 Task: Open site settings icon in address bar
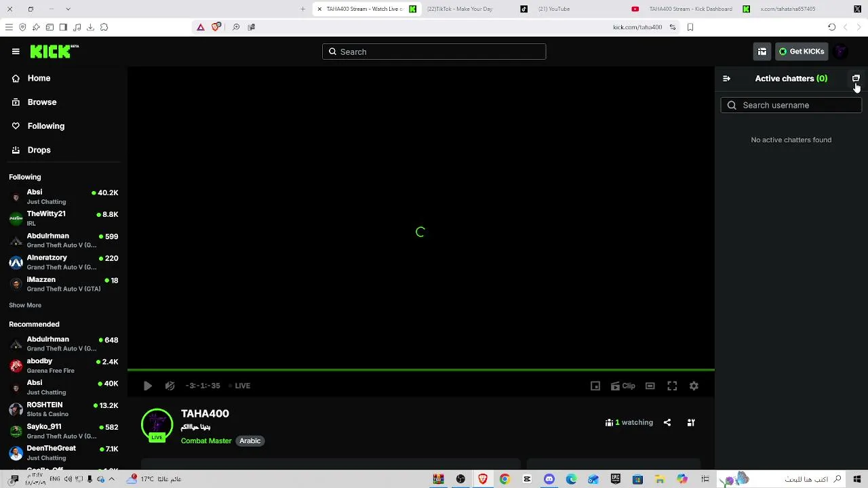coord(673,27)
